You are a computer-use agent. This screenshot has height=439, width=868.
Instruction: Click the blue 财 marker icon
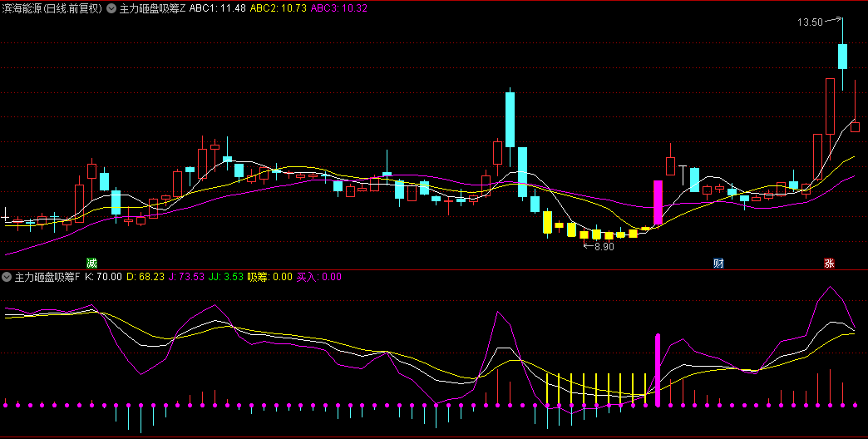point(718,263)
